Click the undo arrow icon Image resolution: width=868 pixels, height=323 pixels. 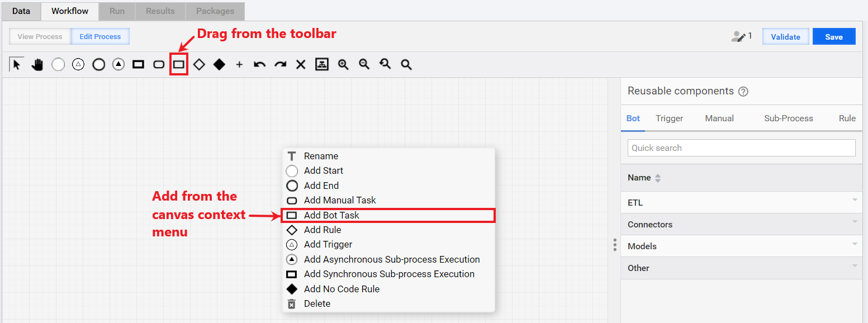pyautogui.click(x=259, y=65)
